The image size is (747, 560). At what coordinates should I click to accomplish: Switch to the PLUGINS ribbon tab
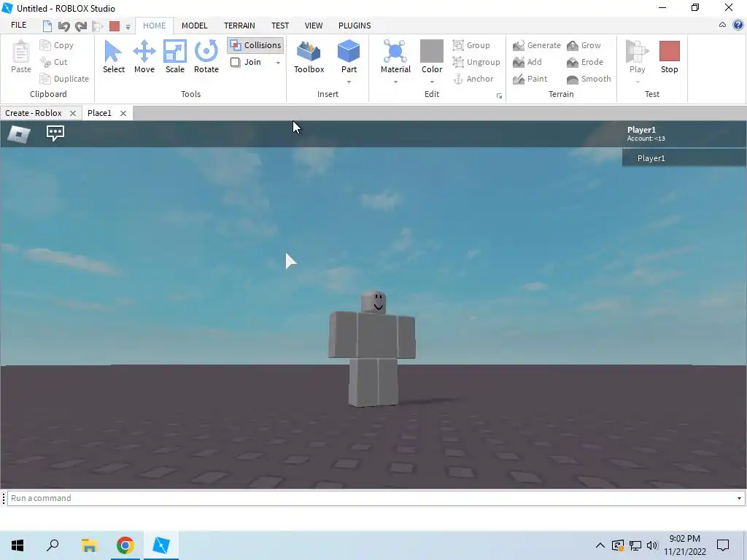[355, 26]
